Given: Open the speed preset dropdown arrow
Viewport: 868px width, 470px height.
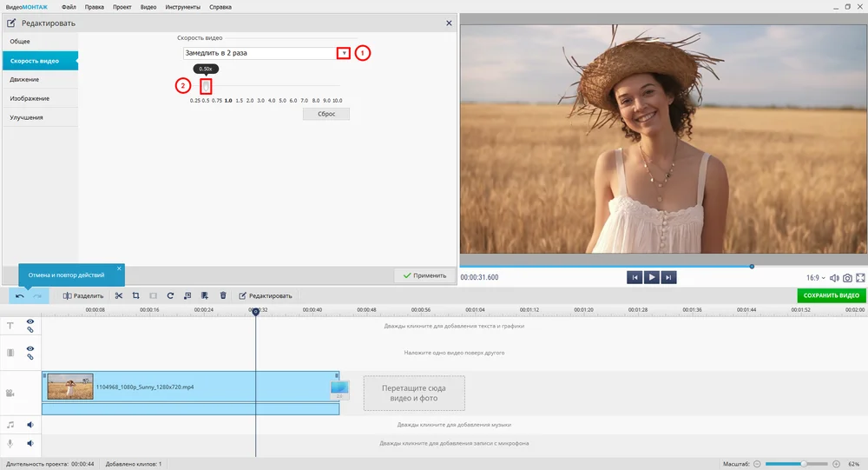Looking at the screenshot, I should point(344,53).
